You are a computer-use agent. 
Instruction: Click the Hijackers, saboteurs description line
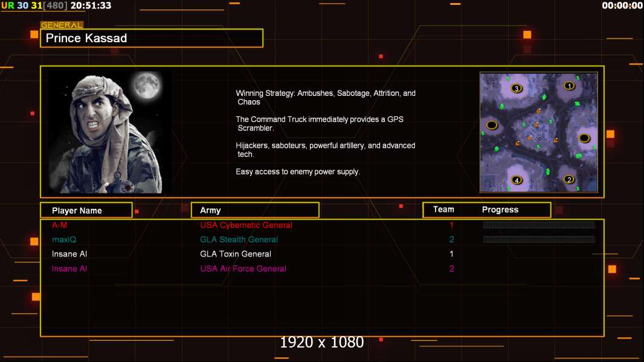tap(326, 150)
